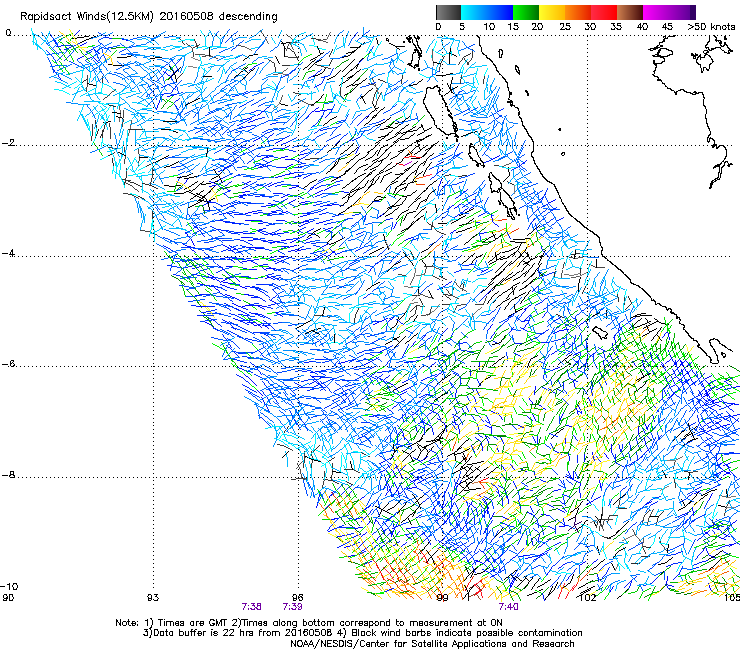Screen dimensions: 740x650
Task: Click the time label 7:40
Action: click(x=508, y=607)
